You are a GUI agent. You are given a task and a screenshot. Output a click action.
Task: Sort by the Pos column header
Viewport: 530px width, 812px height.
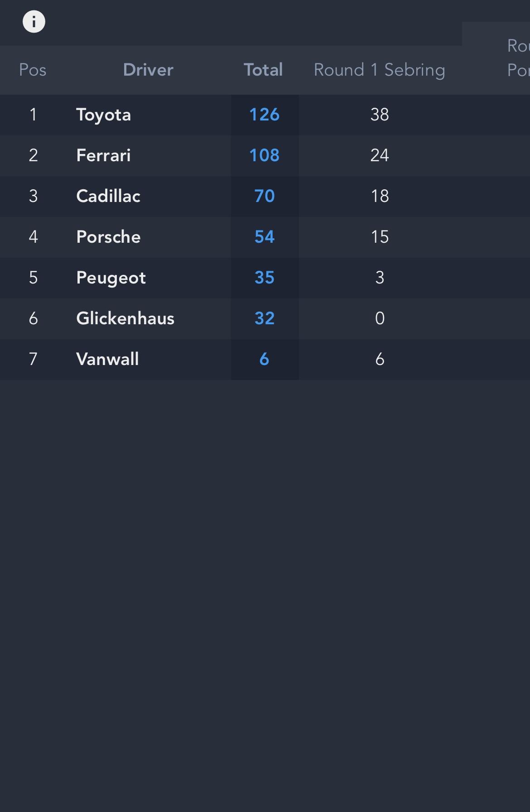(x=33, y=70)
